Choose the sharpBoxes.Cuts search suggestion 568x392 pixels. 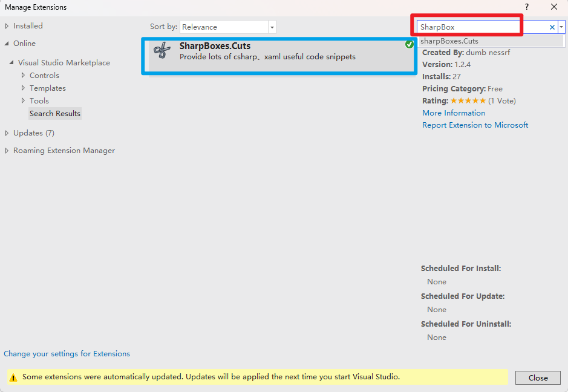point(491,41)
